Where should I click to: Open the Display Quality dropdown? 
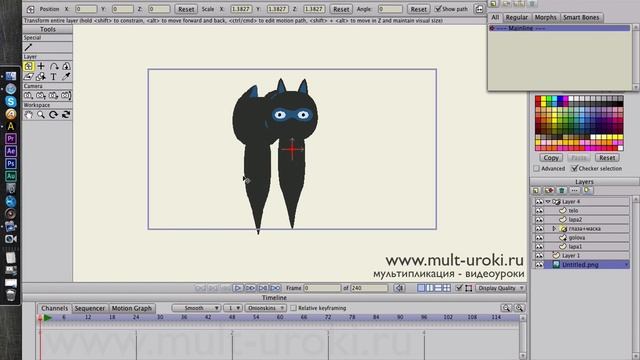point(500,288)
